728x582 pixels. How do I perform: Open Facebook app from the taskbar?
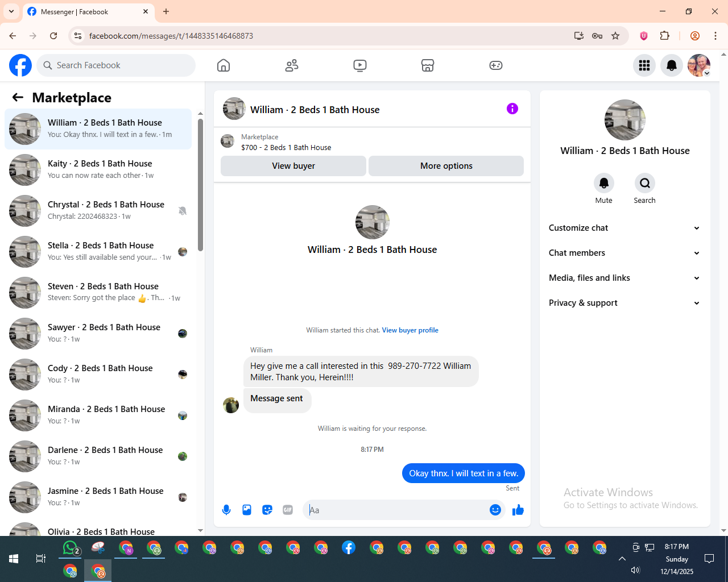pos(349,548)
